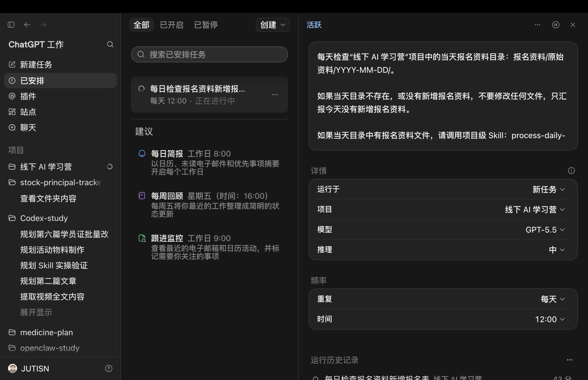The height and width of the screenshot is (380, 588).
Task: Click the monitor icon of 跟进监控
Action: (x=142, y=238)
